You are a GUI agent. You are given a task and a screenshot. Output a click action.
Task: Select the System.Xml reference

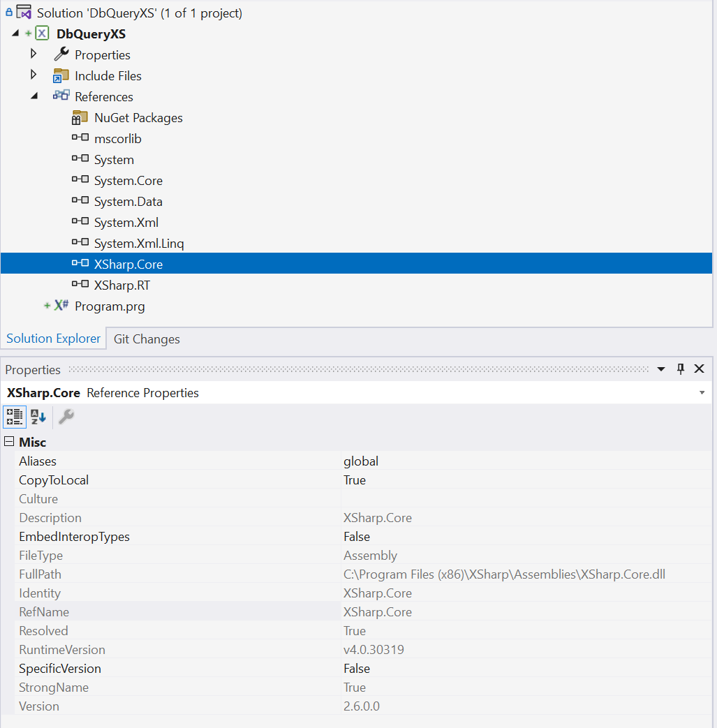(x=126, y=223)
